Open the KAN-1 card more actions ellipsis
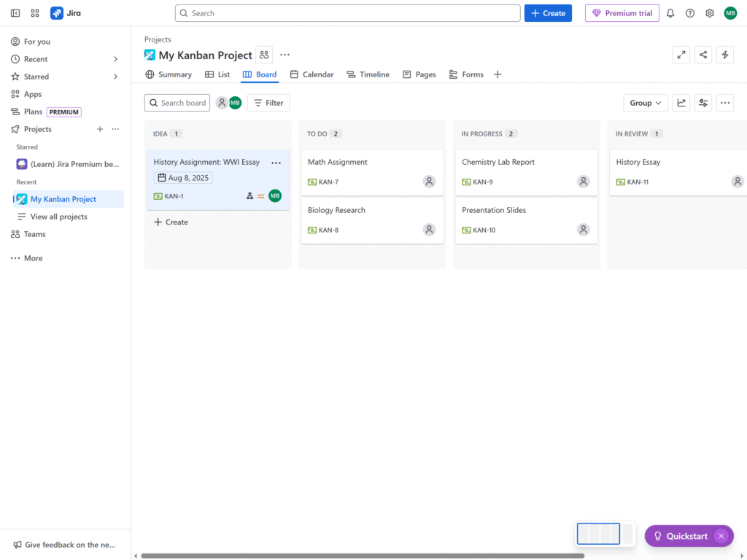The height and width of the screenshot is (560, 747). point(276,163)
